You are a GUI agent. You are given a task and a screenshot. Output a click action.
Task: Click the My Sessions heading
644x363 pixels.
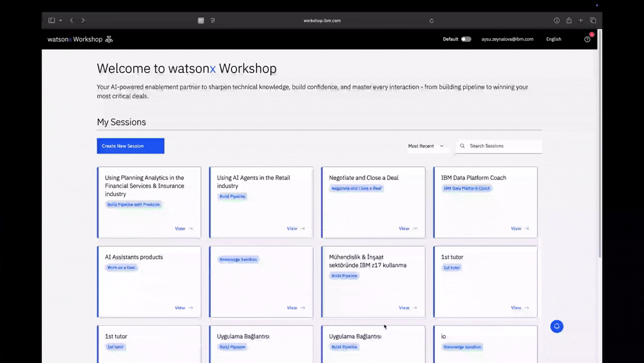pos(121,122)
